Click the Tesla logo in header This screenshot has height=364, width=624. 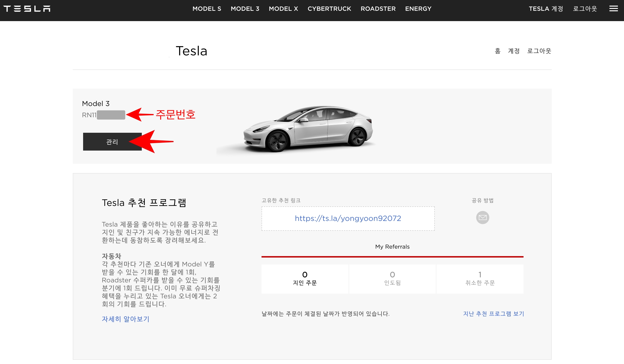point(27,9)
